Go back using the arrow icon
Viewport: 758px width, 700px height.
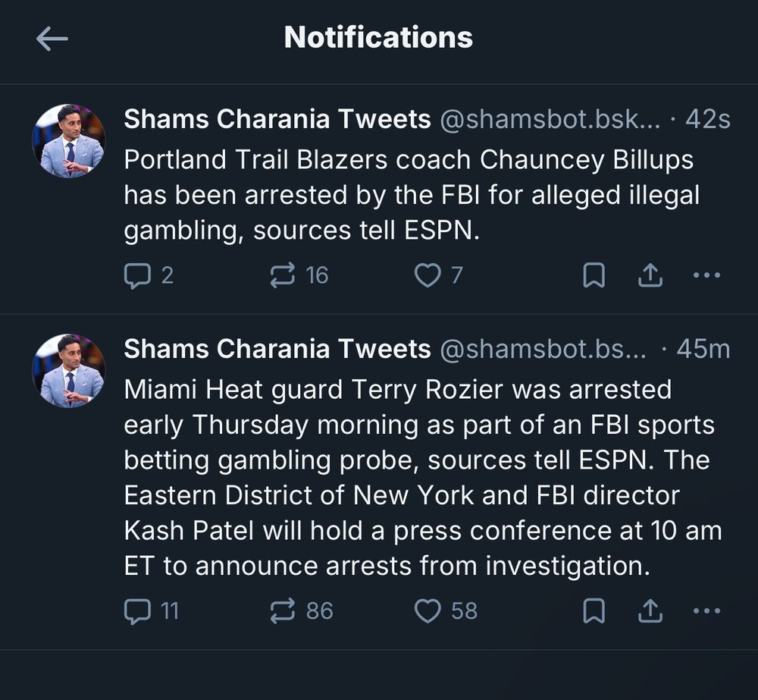click(52, 39)
